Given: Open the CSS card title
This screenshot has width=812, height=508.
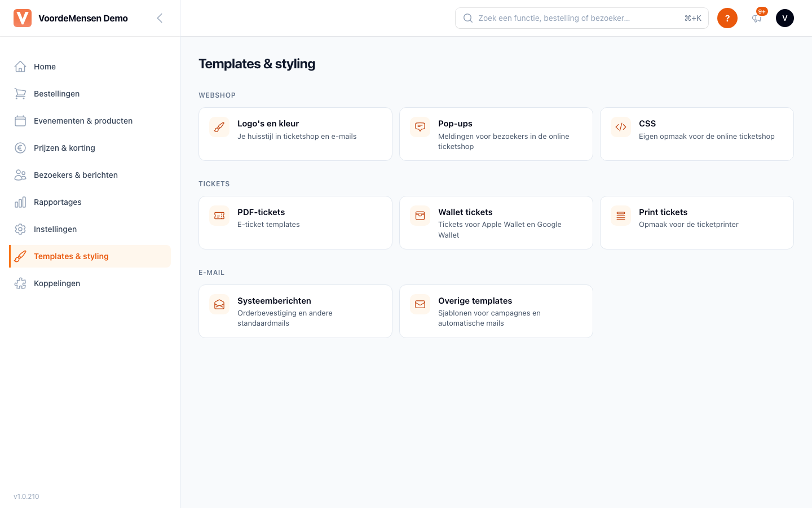Looking at the screenshot, I should pos(647,124).
